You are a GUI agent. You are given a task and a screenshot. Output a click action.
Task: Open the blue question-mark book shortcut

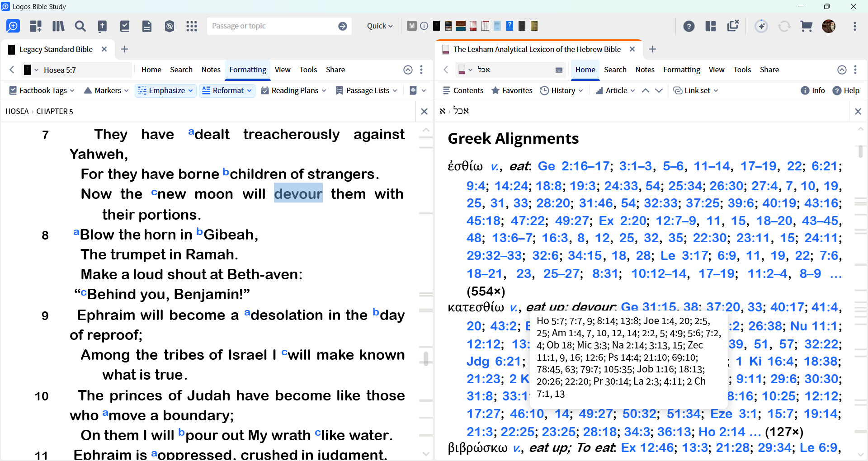click(509, 26)
